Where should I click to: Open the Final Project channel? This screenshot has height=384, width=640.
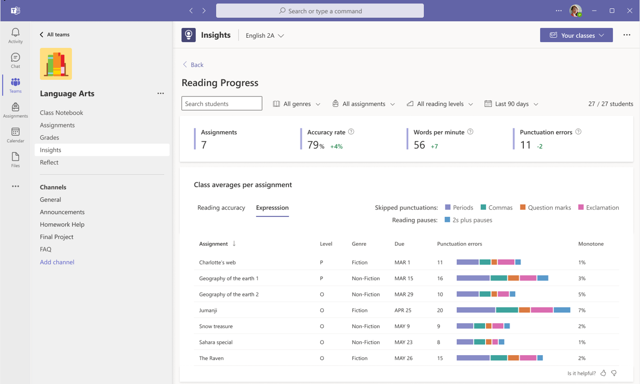[56, 237]
